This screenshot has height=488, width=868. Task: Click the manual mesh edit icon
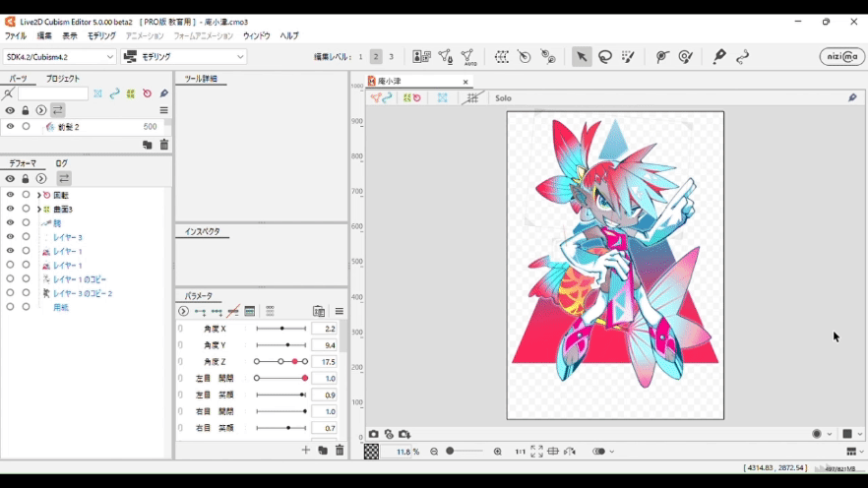(x=445, y=56)
